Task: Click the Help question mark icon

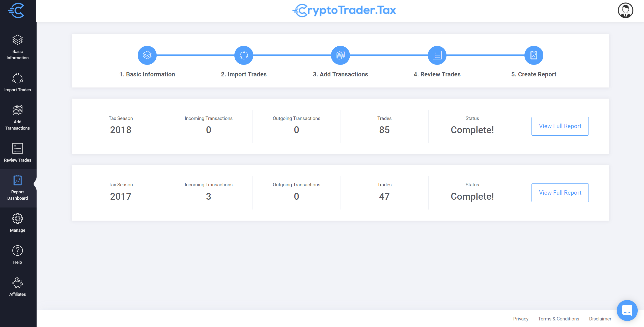Action: [17, 251]
